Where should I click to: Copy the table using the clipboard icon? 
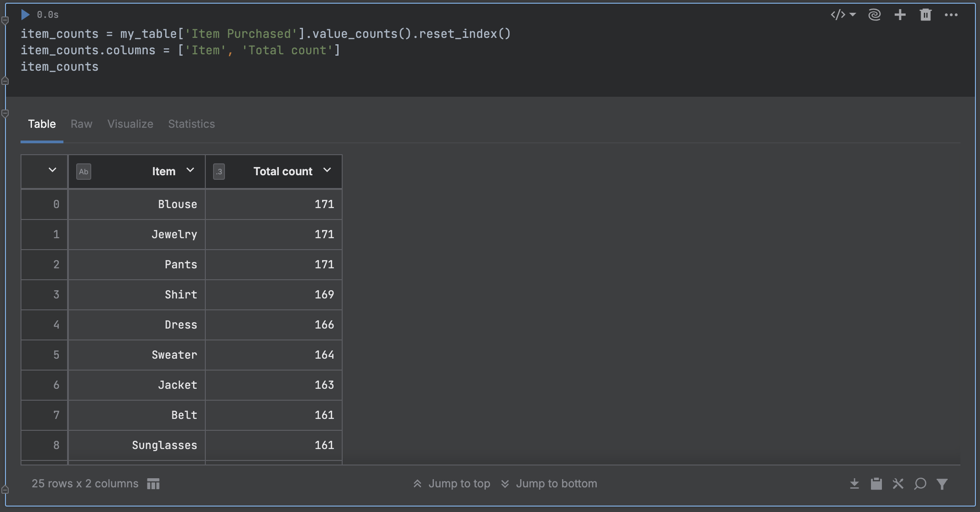(876, 484)
